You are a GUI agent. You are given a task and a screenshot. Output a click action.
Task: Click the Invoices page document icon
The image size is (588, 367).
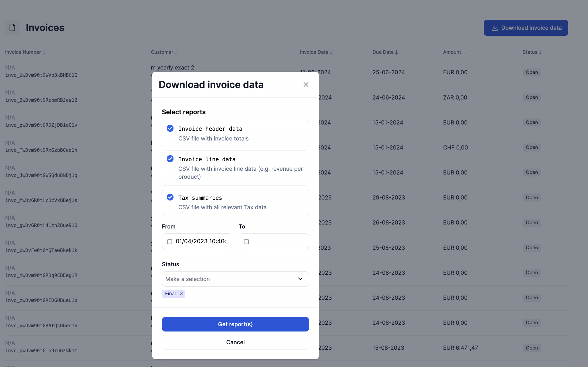point(12,27)
